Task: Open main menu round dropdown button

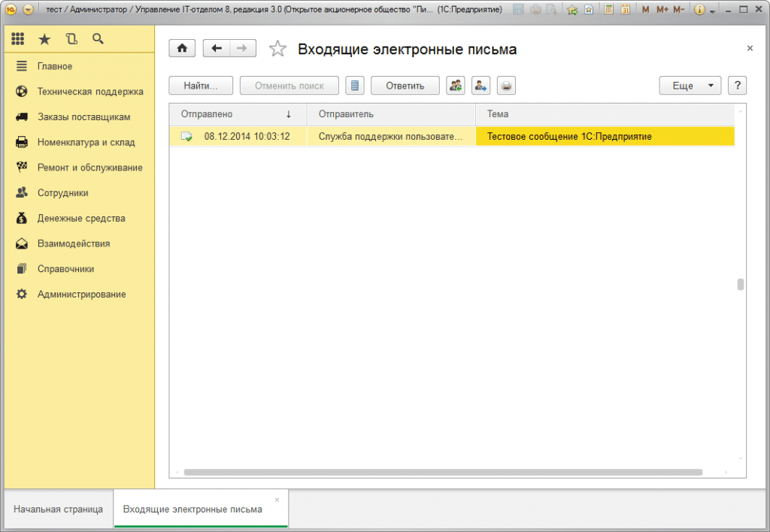Action: point(28,9)
